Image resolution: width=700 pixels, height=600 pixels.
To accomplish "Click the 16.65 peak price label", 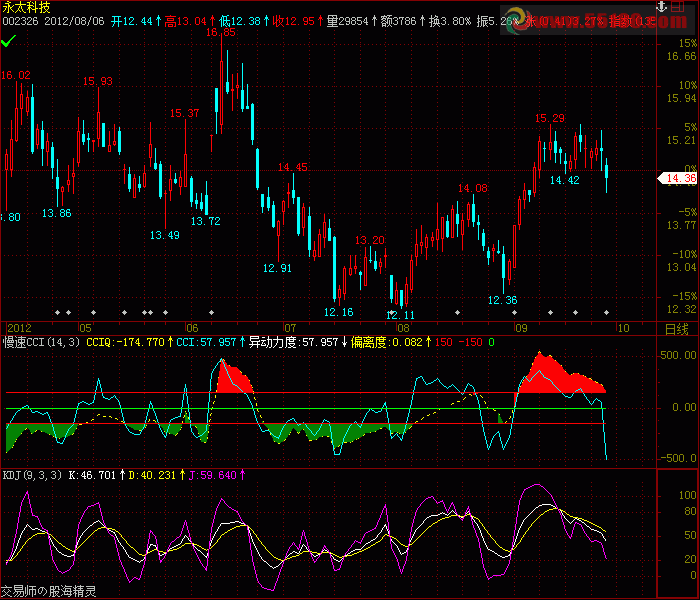I will (x=221, y=33).
